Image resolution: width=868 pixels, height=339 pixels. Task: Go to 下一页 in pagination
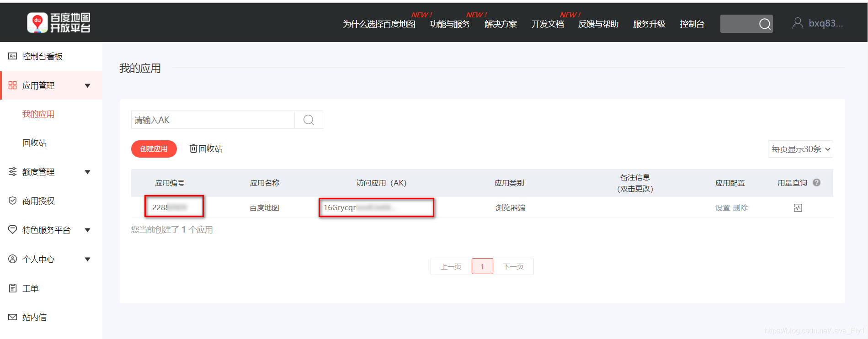tap(513, 266)
